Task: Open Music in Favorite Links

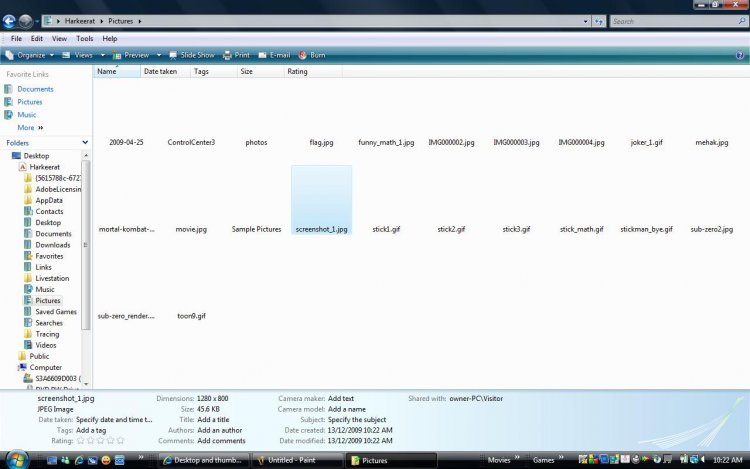Action: click(26, 115)
